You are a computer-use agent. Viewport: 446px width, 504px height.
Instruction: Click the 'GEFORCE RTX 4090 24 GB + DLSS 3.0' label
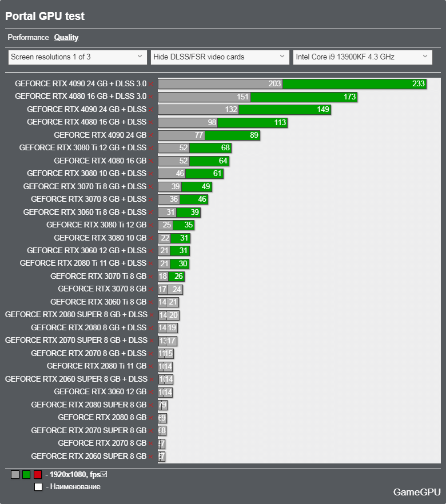click(81, 83)
